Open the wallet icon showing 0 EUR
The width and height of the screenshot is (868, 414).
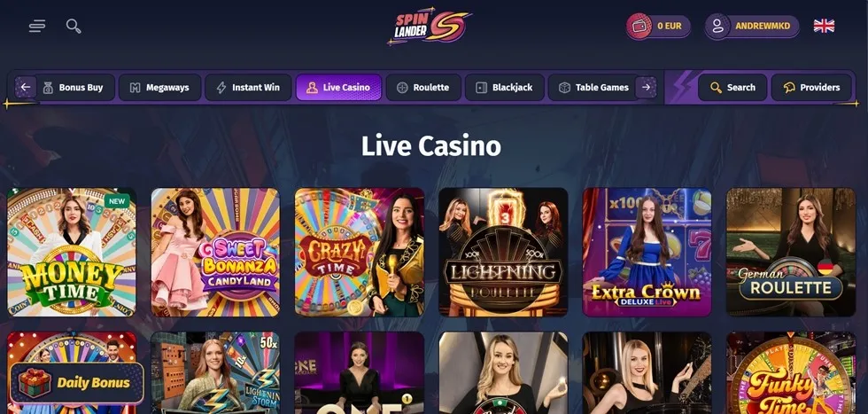pos(639,26)
